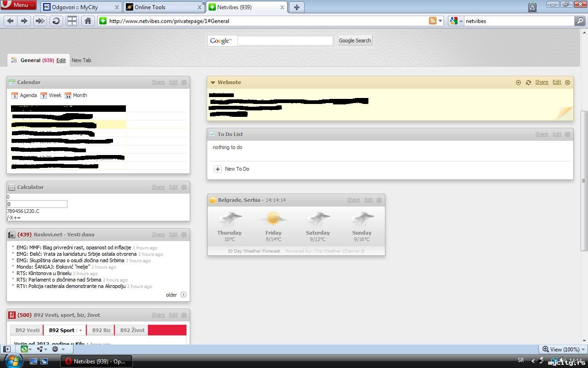Go back with the browser Back arrow
This screenshot has height=368, width=588.
10,21
